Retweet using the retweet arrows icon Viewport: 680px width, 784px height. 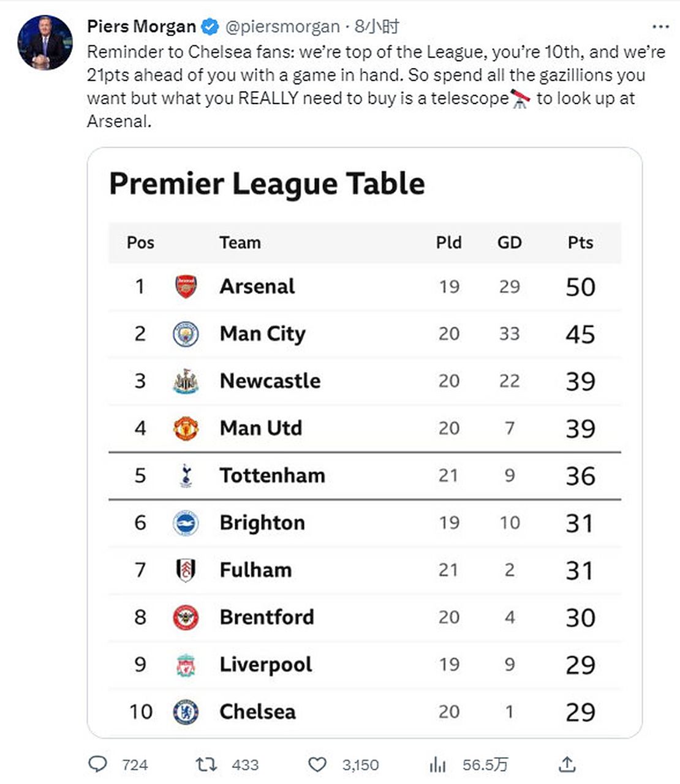click(206, 764)
